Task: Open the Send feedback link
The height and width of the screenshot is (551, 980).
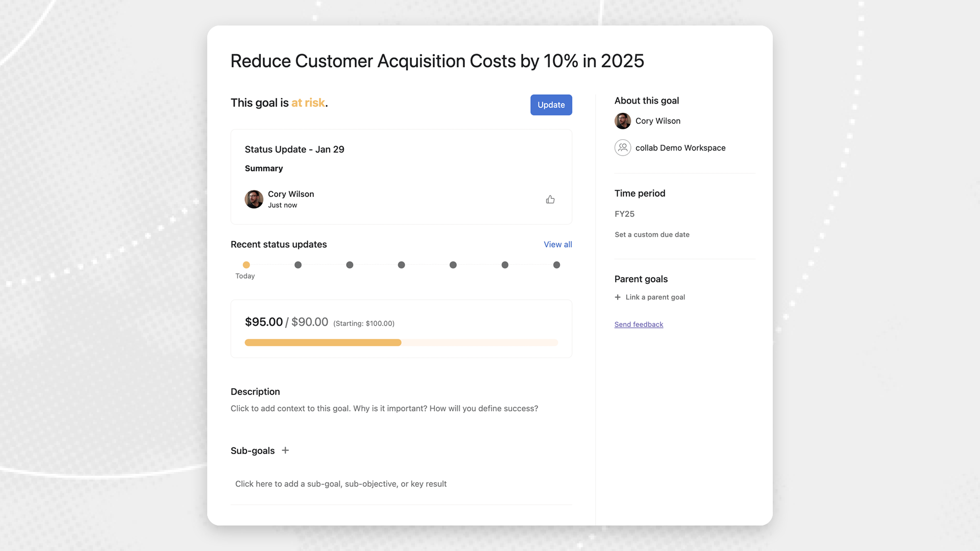Action: tap(639, 324)
